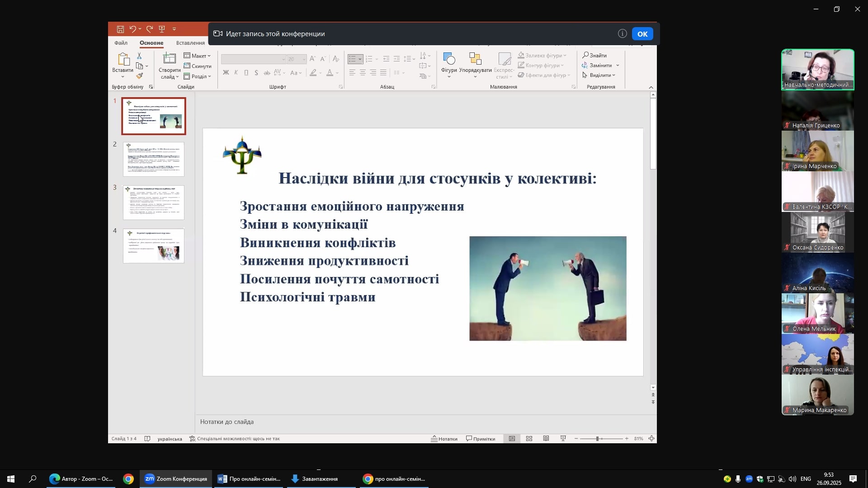The image size is (868, 488).
Task: Click the zoom slider handle
Action: tap(597, 439)
